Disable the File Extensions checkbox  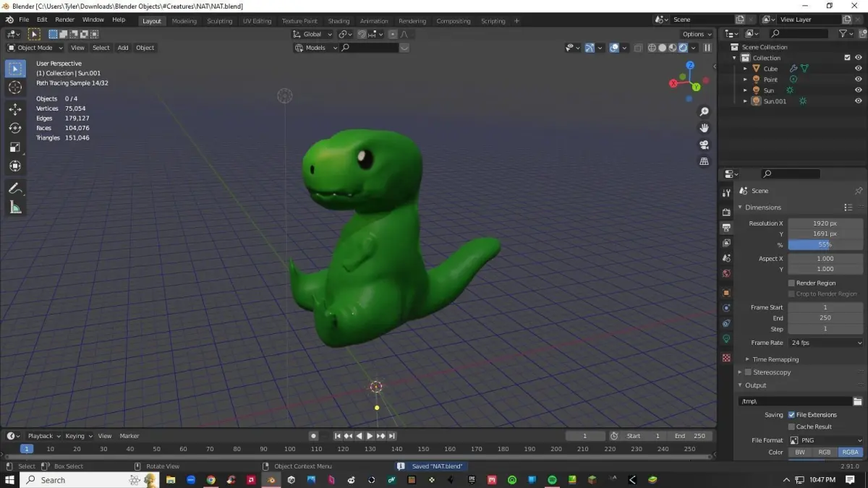click(791, 415)
